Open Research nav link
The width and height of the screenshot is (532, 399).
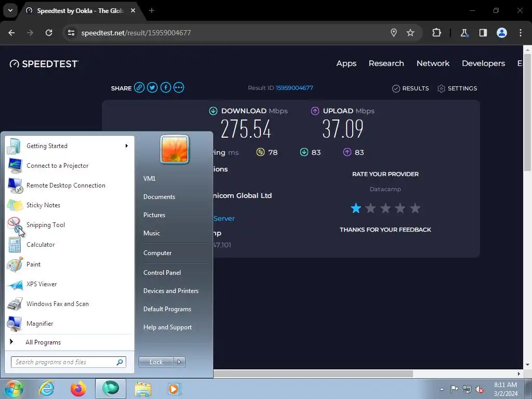tap(386, 63)
